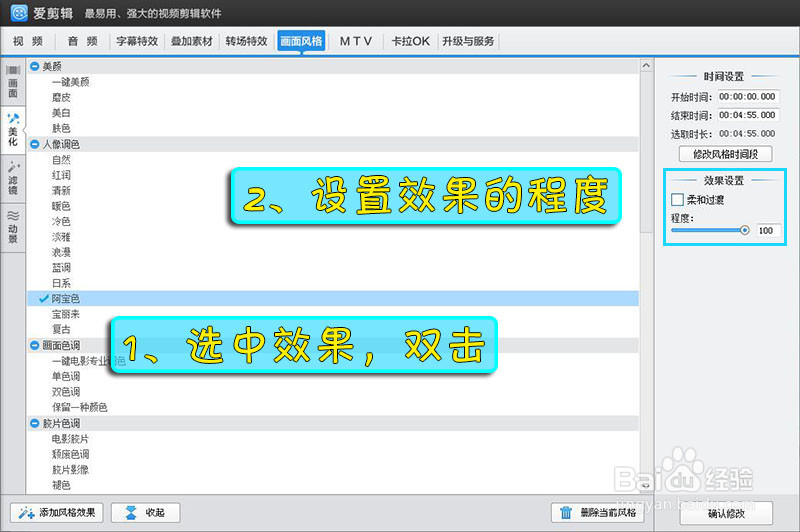Viewport: 800px width, 532px height.
Task: Open the 升级与服务 tab
Action: point(468,41)
